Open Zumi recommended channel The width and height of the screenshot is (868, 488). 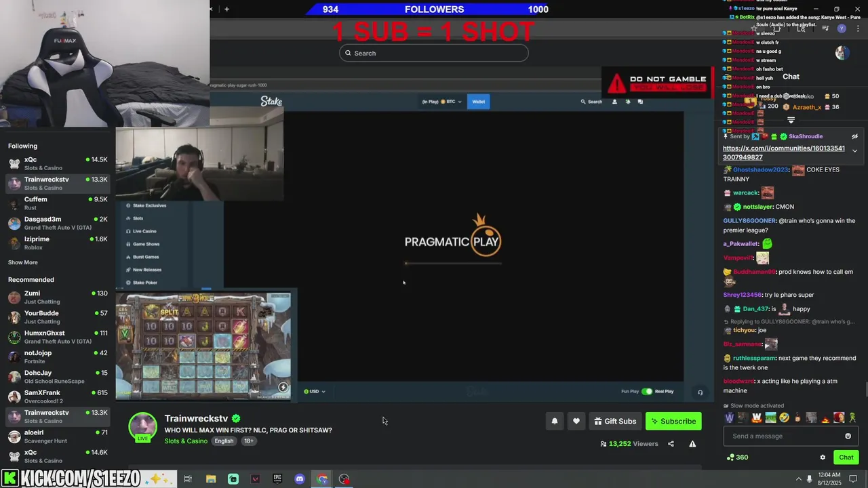click(x=57, y=297)
